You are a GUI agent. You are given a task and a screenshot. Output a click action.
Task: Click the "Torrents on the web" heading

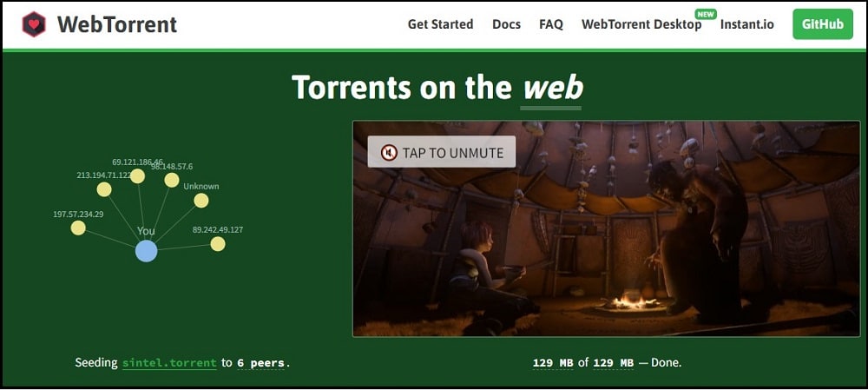(x=437, y=88)
